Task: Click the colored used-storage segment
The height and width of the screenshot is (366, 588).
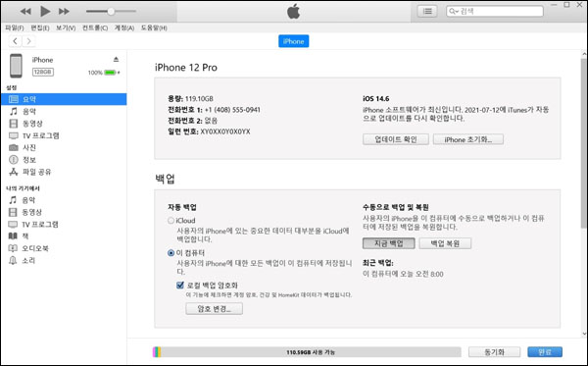Action: [x=157, y=352]
